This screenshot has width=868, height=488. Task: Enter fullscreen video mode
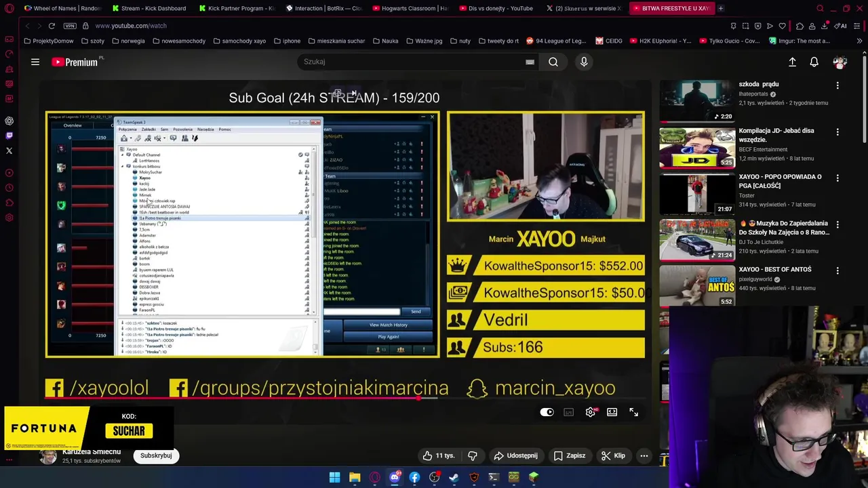point(633,412)
